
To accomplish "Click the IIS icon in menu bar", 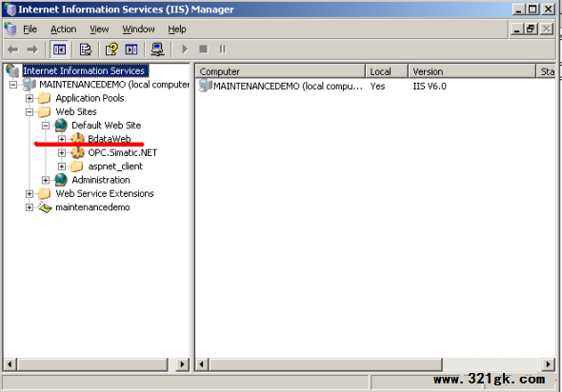I will click(x=10, y=29).
